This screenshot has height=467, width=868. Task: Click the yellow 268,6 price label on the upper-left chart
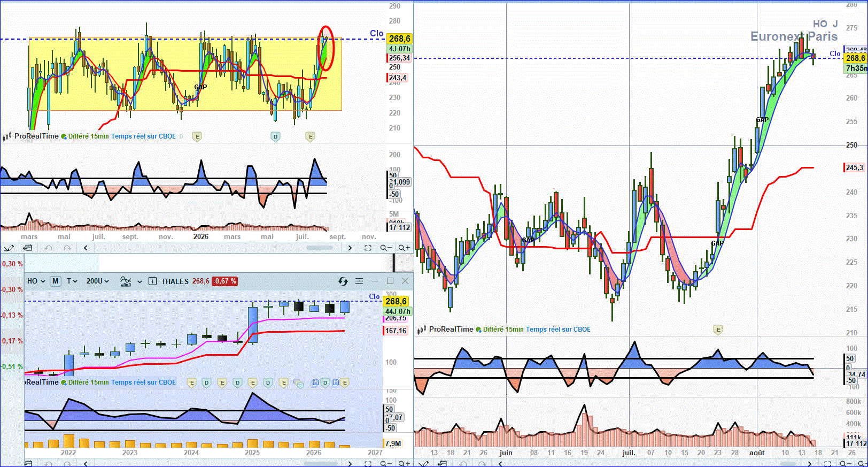[399, 39]
